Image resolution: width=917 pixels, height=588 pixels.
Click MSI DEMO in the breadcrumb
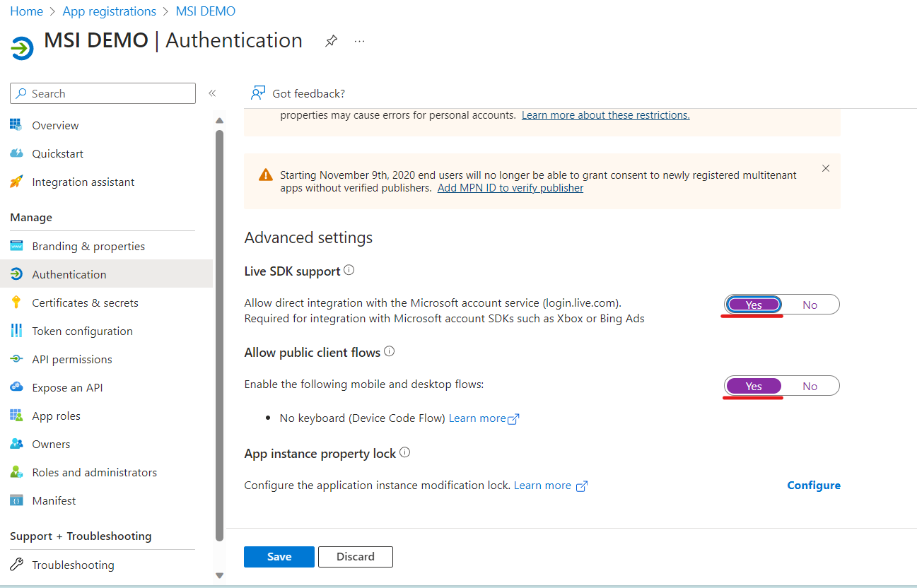pos(206,11)
